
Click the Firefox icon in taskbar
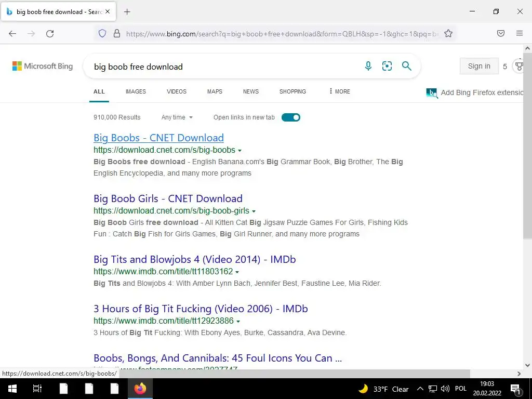coord(140,389)
